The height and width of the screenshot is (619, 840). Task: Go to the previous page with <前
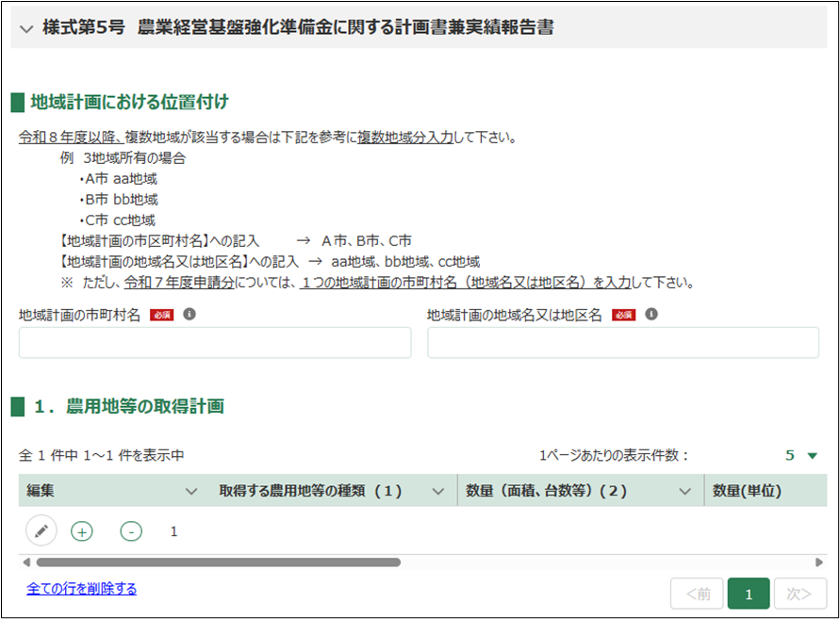tap(697, 594)
